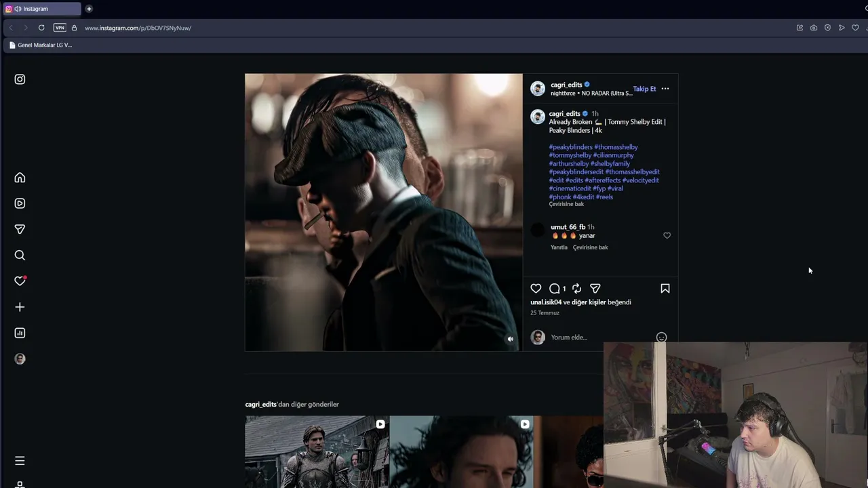Like the Tommy Shelby post
Image resolution: width=868 pixels, height=488 pixels.
click(x=536, y=289)
